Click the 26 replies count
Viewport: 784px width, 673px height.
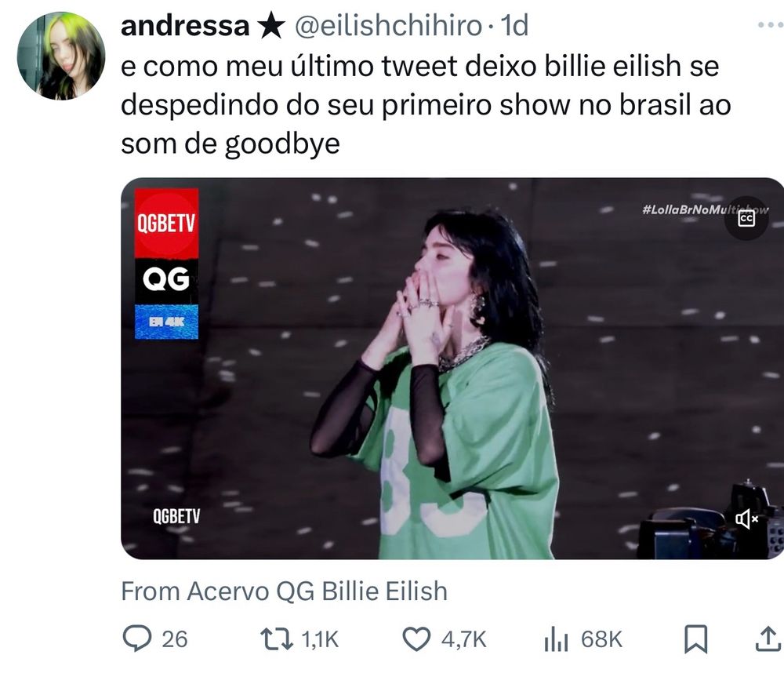click(175, 639)
